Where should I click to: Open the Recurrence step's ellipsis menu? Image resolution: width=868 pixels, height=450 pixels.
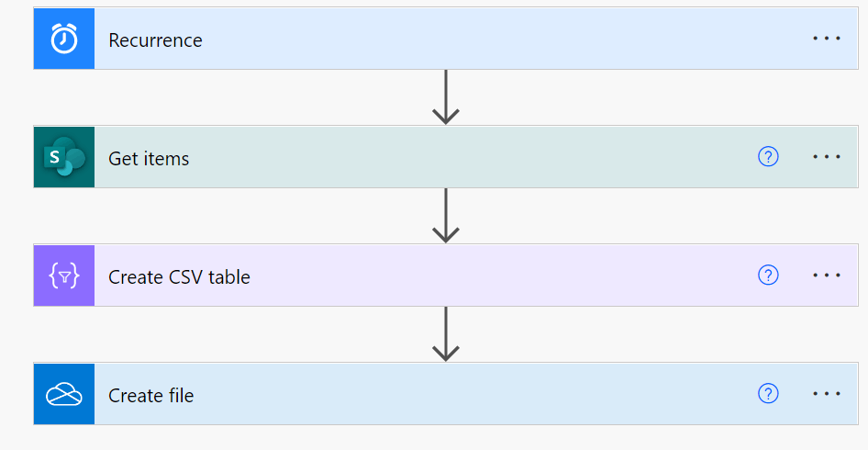click(x=827, y=39)
